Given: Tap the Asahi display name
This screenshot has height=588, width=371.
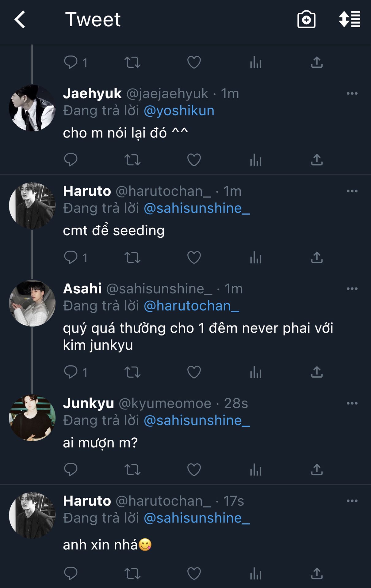Looking at the screenshot, I should click(x=82, y=288).
